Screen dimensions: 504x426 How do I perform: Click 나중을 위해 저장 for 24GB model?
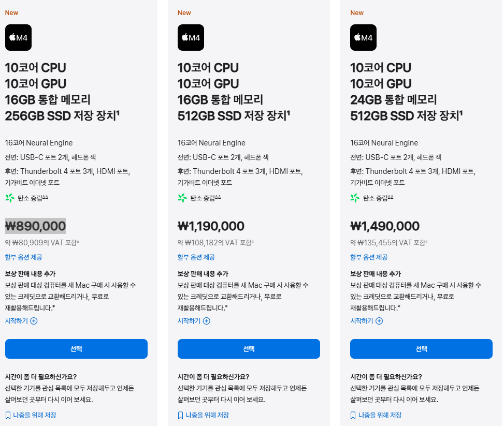point(380,416)
